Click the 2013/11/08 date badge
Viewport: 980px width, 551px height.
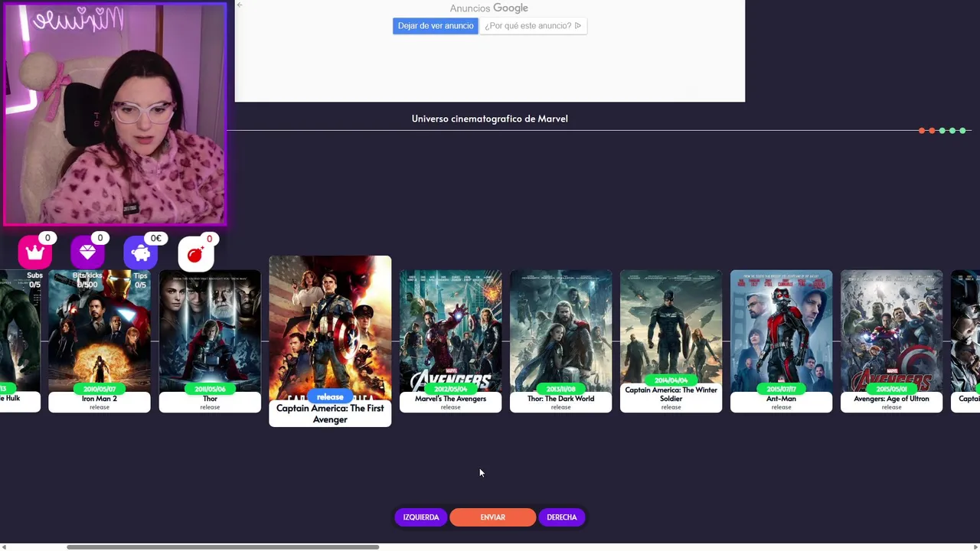pyautogui.click(x=560, y=389)
